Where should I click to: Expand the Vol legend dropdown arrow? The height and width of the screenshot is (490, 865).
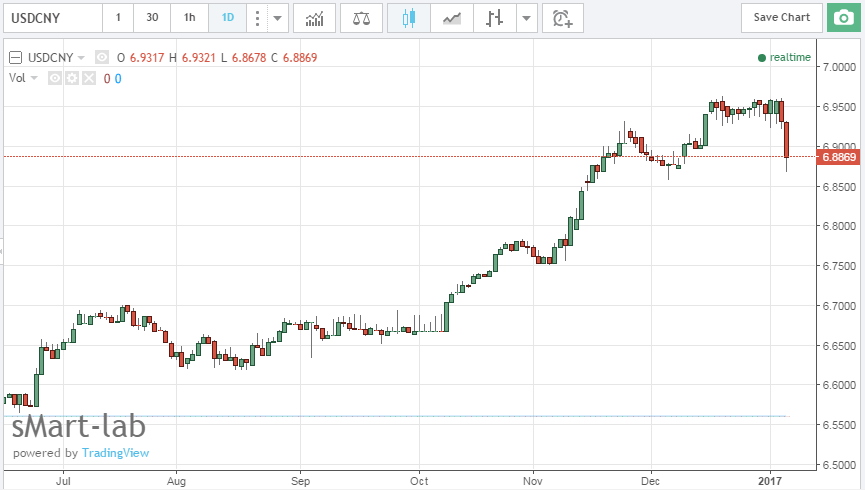tap(36, 78)
